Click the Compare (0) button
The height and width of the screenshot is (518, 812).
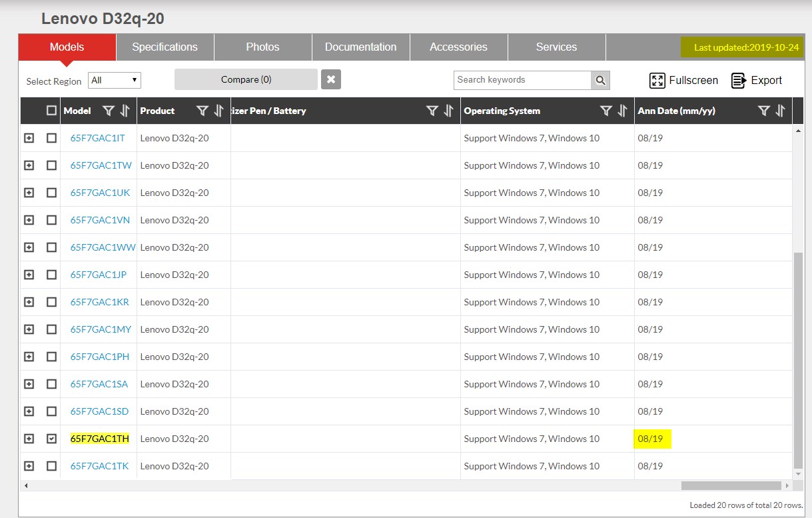pyautogui.click(x=246, y=79)
